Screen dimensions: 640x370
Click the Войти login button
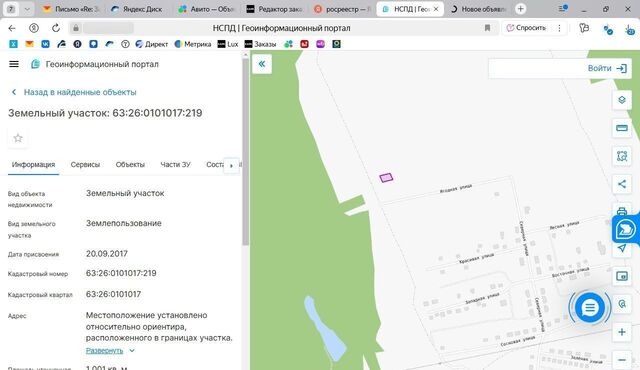click(x=607, y=68)
